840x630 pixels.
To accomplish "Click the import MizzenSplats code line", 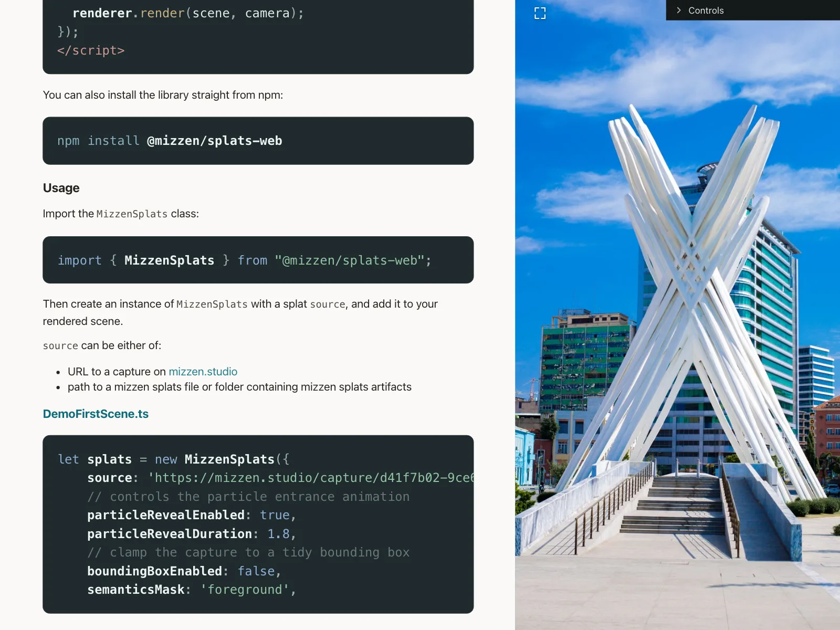I will click(244, 260).
